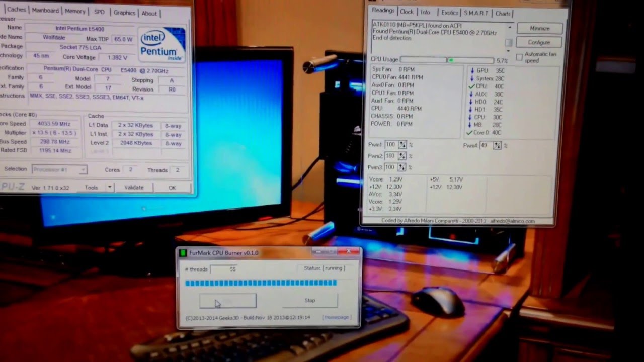
Task: Click the 'Status: [running]' text in FurMark
Action: 325,268
